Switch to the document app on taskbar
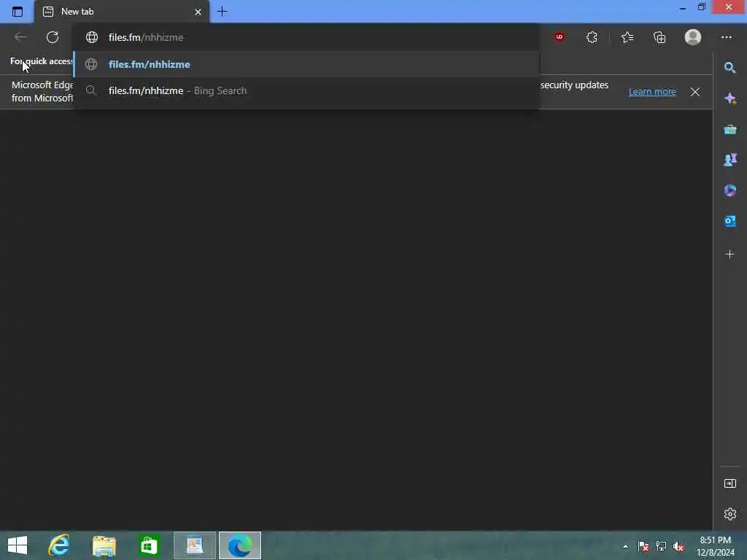Screen dimensions: 747x560 click(194, 545)
